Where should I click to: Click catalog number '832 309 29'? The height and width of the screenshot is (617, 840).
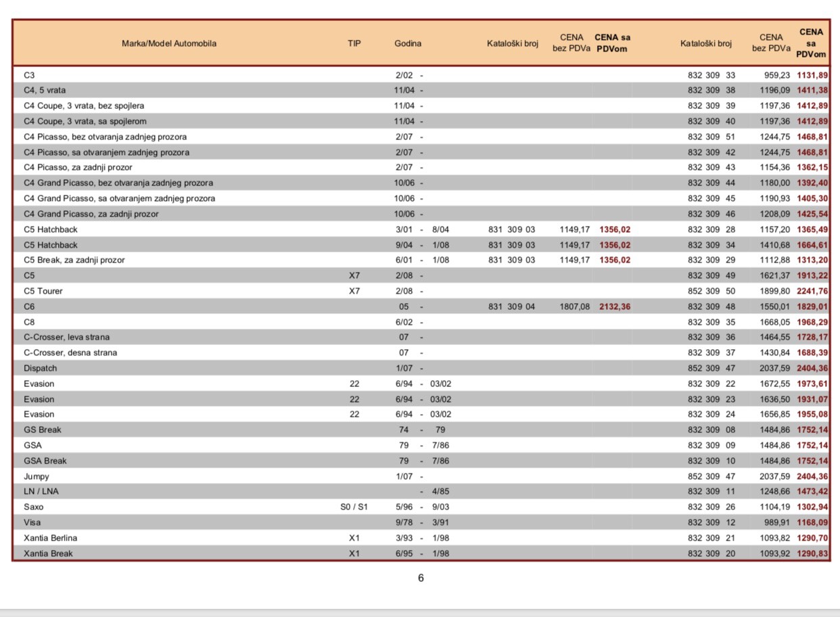point(711,260)
